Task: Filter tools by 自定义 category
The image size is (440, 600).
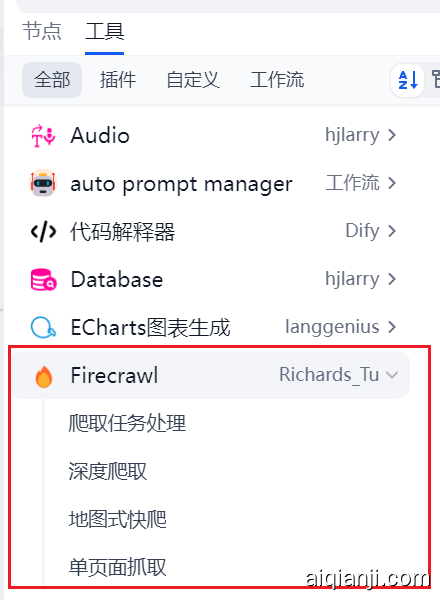Action: tap(193, 80)
